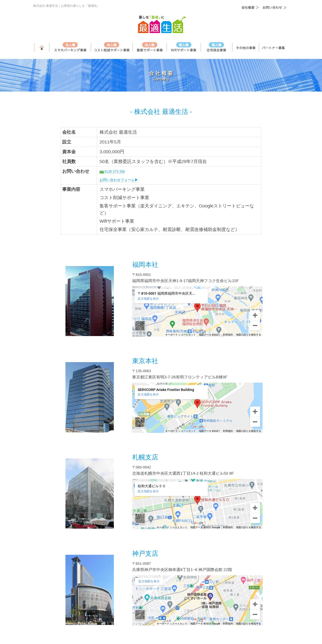
Task: Click 拡大地図を表示 on Kobe map
Action: click(149, 581)
